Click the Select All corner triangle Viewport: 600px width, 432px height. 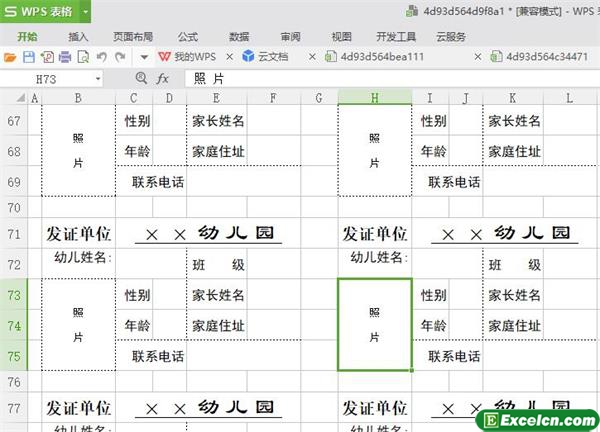[21, 98]
